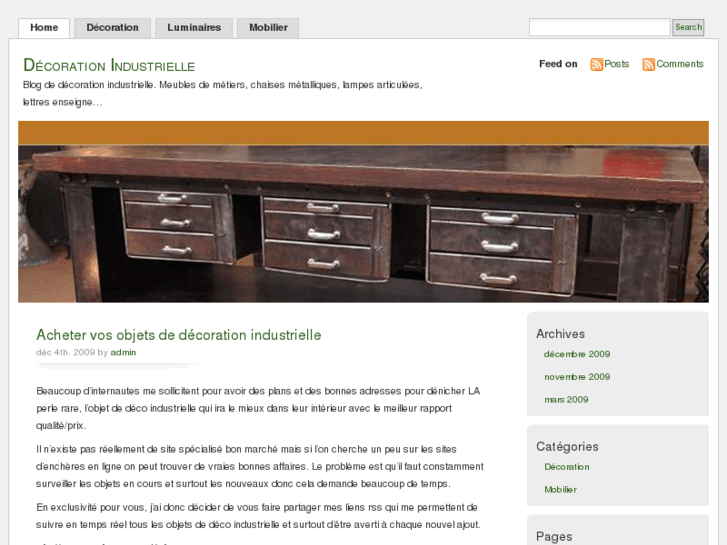Open the Décoration Industrielle site title
Screen dimensions: 727x545
(109, 65)
